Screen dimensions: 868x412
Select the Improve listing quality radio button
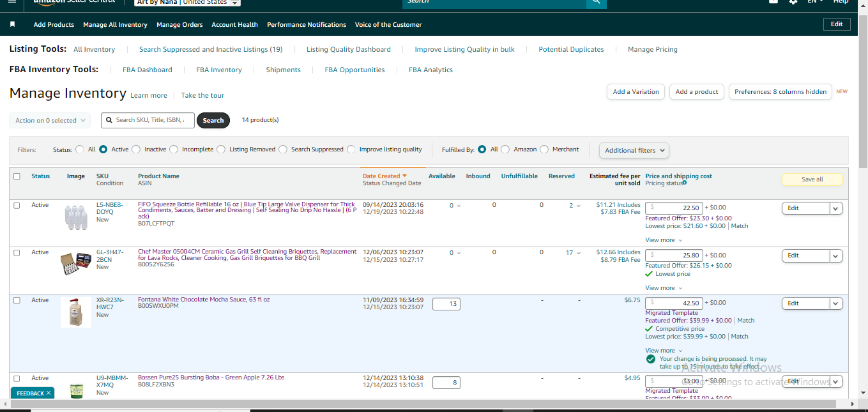[351, 149]
